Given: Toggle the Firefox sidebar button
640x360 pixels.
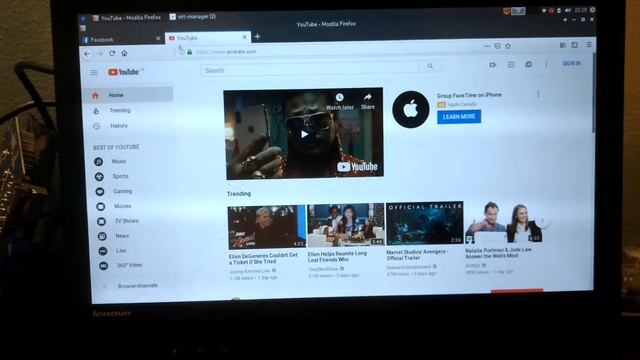Looking at the screenshot, I should pyautogui.click(x=575, y=45).
